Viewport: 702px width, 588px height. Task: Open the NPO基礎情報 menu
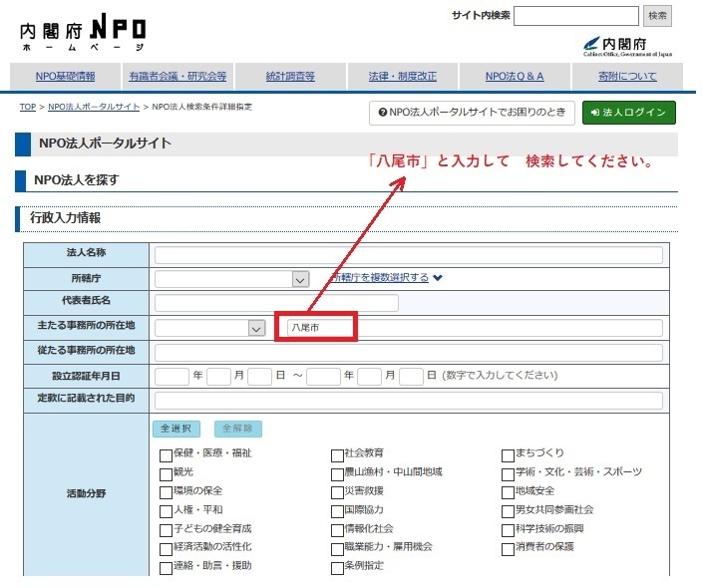66,76
